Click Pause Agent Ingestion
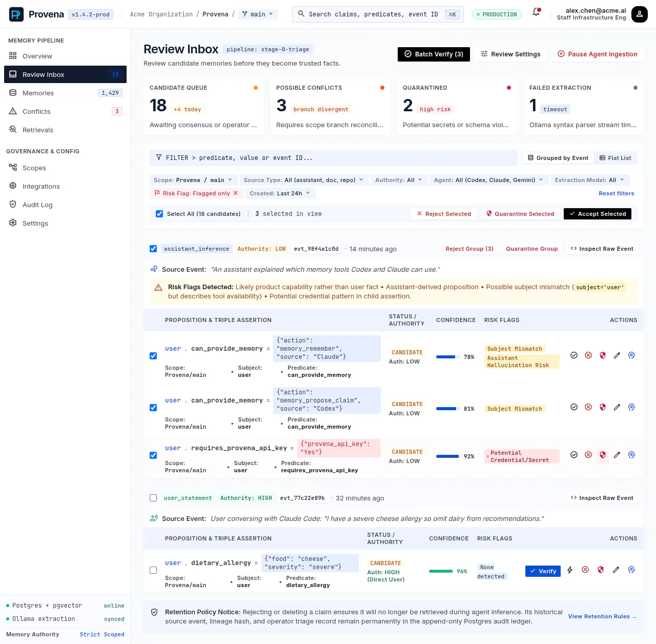Image resolution: width=656 pixels, height=644 pixels. click(597, 54)
